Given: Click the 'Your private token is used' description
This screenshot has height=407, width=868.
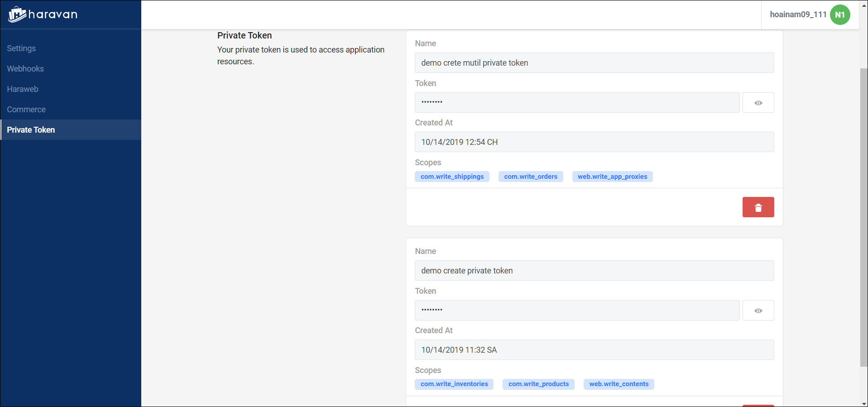Looking at the screenshot, I should pyautogui.click(x=301, y=56).
